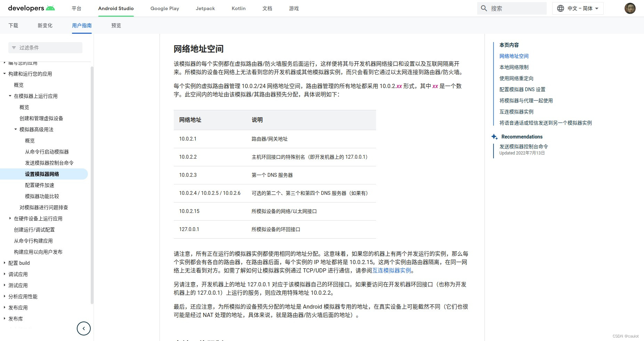The height and width of the screenshot is (341, 644).
Task: Open 创建和管理虚拟设备 sidebar page
Action: (x=41, y=118)
